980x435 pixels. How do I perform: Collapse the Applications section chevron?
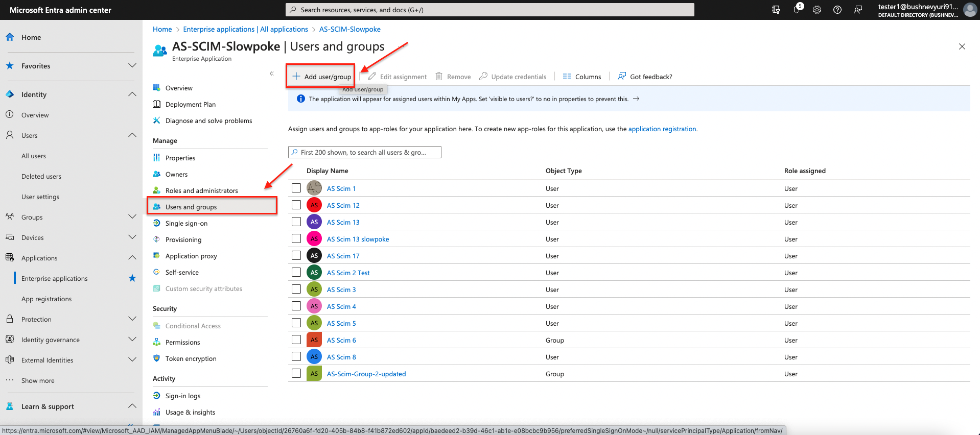[x=132, y=257]
